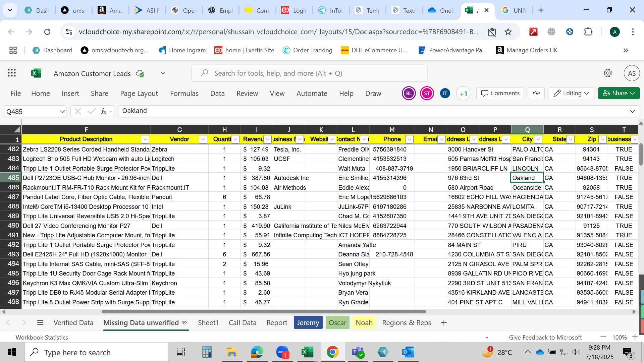Viewport: 644px width, 362px height.
Task: Toggle the Product Description filter button
Action: 145,139
